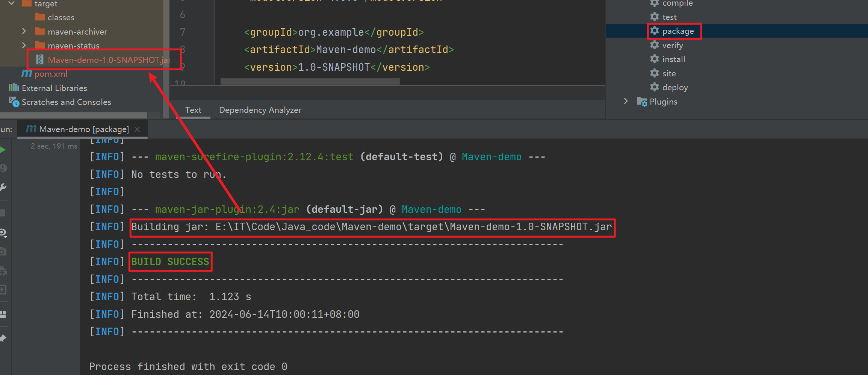Click 'Process finished with exit code 0'
This screenshot has width=868, height=375.
click(188, 366)
